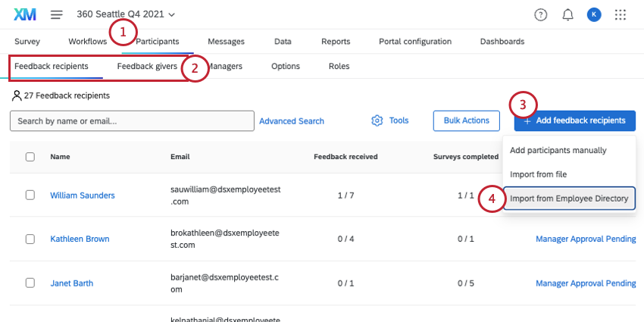Switch to Dashboards tab

point(502,42)
